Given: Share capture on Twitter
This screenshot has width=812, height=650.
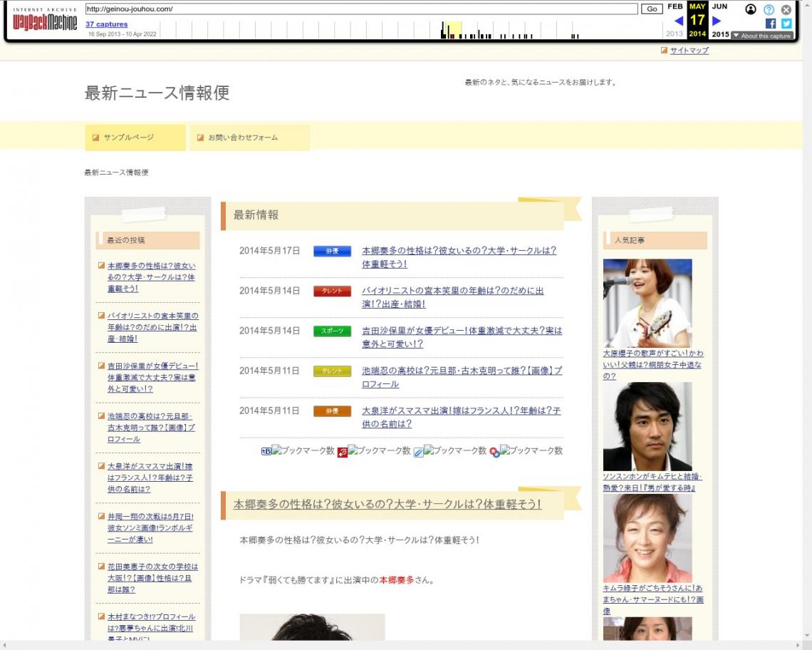Looking at the screenshot, I should pyautogui.click(x=786, y=23).
